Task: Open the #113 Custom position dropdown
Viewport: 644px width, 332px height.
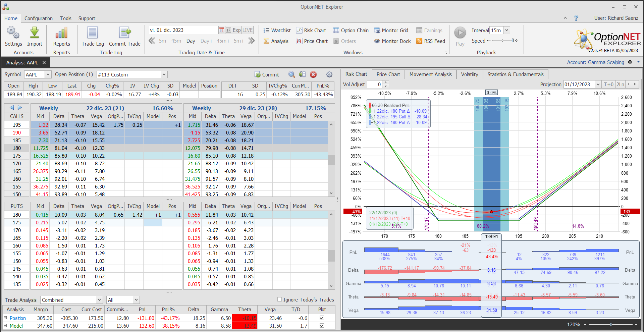Action: [164, 74]
